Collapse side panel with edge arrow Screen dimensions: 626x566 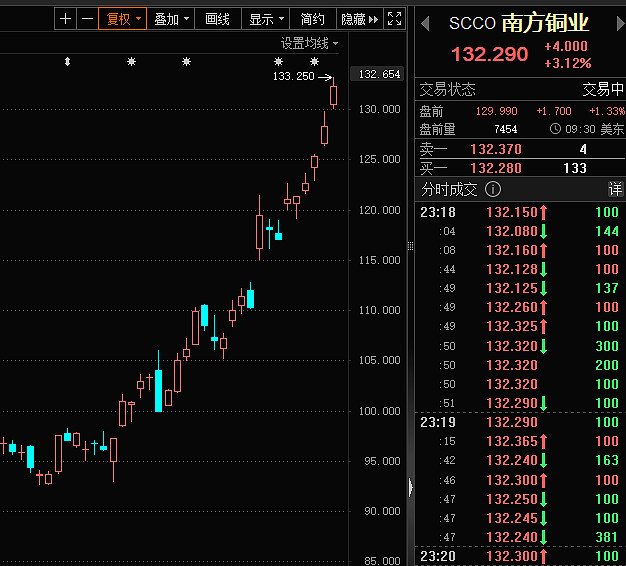pos(411,487)
